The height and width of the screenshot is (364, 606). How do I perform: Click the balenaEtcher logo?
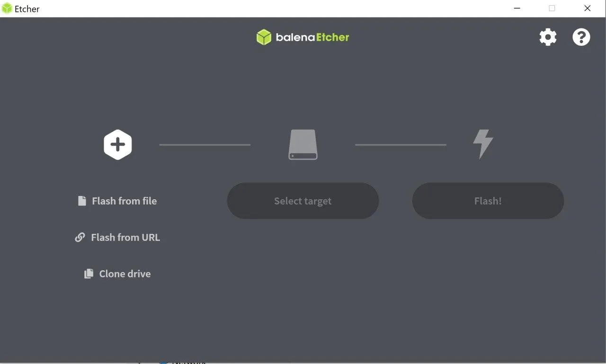pyautogui.click(x=303, y=37)
